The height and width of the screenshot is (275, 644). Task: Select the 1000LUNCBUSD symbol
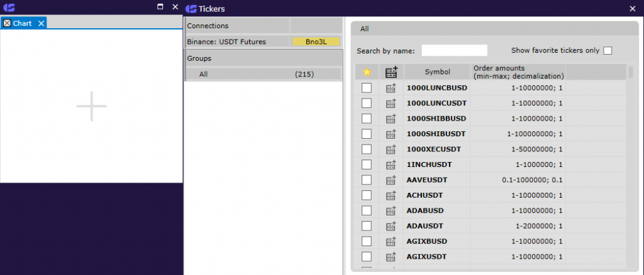437,88
